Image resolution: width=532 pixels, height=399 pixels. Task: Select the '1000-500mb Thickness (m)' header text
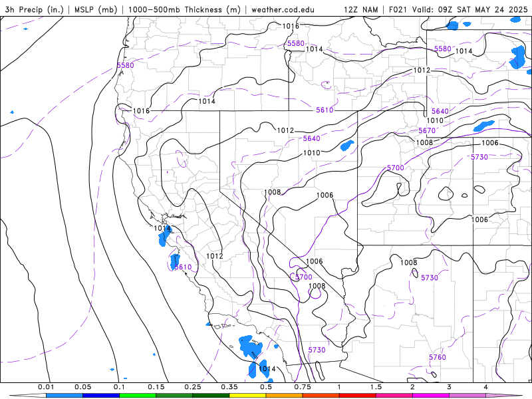[184, 9]
